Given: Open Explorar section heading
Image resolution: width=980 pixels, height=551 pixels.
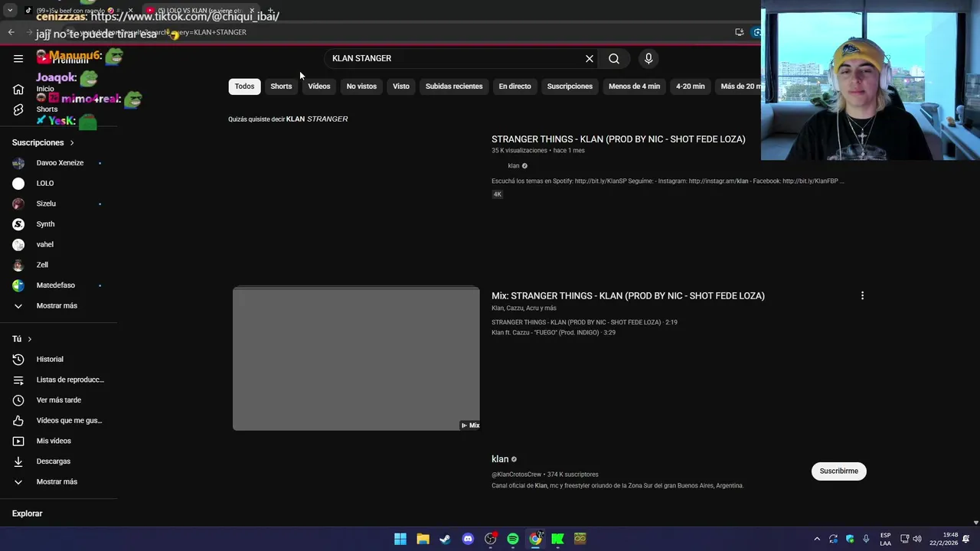Looking at the screenshot, I should [27, 514].
